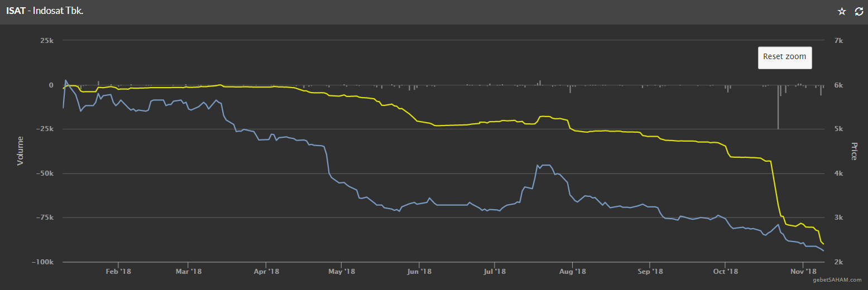Click the Jun '18 x-axis label
Image resolution: width=868 pixels, height=290 pixels.
point(419,272)
